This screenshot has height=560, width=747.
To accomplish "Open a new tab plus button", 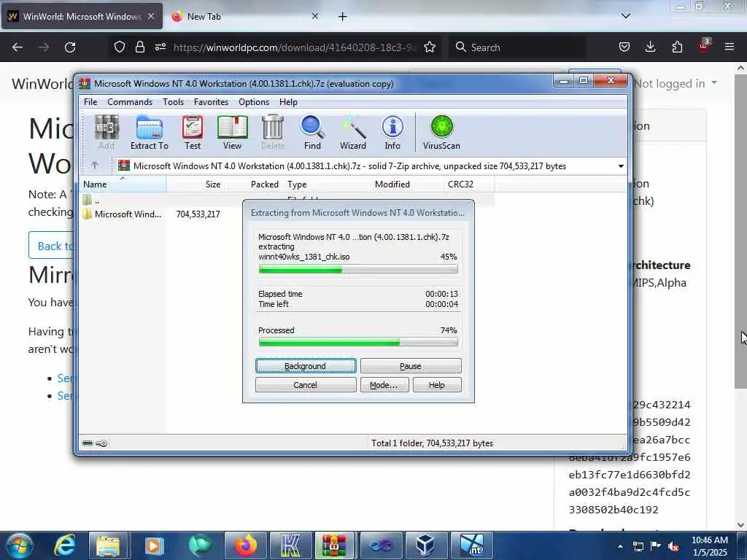I will tap(342, 17).
